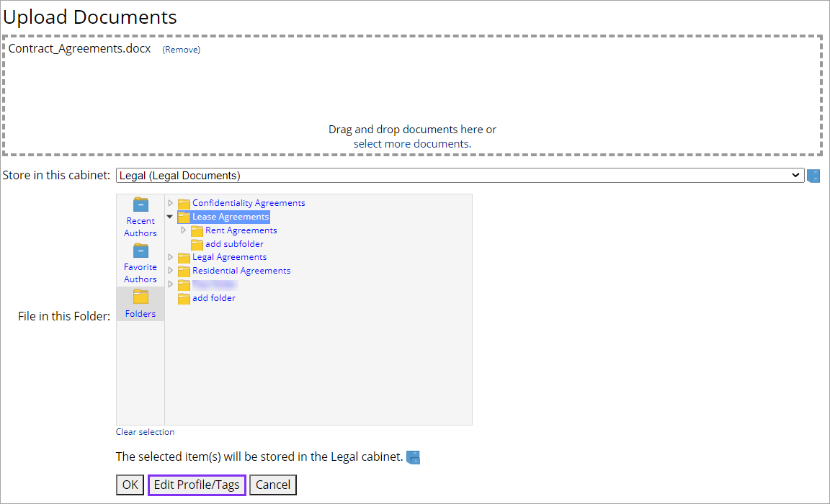Open the select more documents link
The width and height of the screenshot is (830, 504).
click(411, 143)
